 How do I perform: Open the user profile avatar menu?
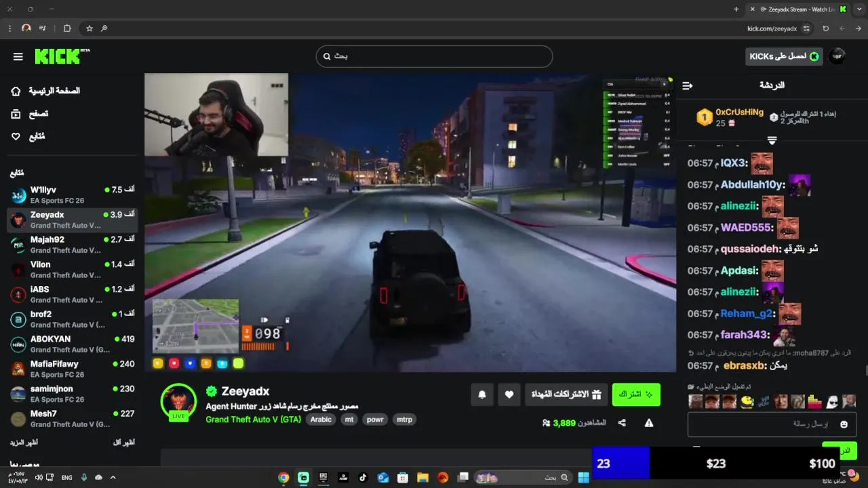[x=837, y=56]
